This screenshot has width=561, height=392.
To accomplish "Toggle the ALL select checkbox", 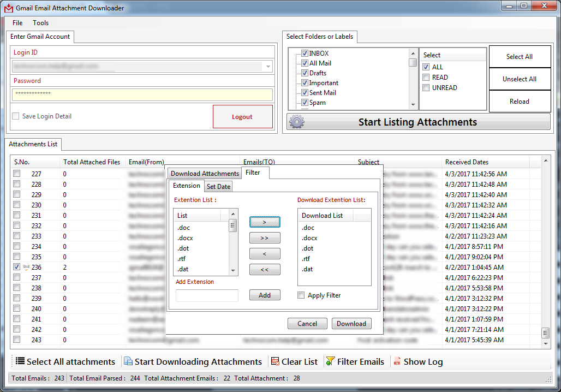I will tap(426, 67).
